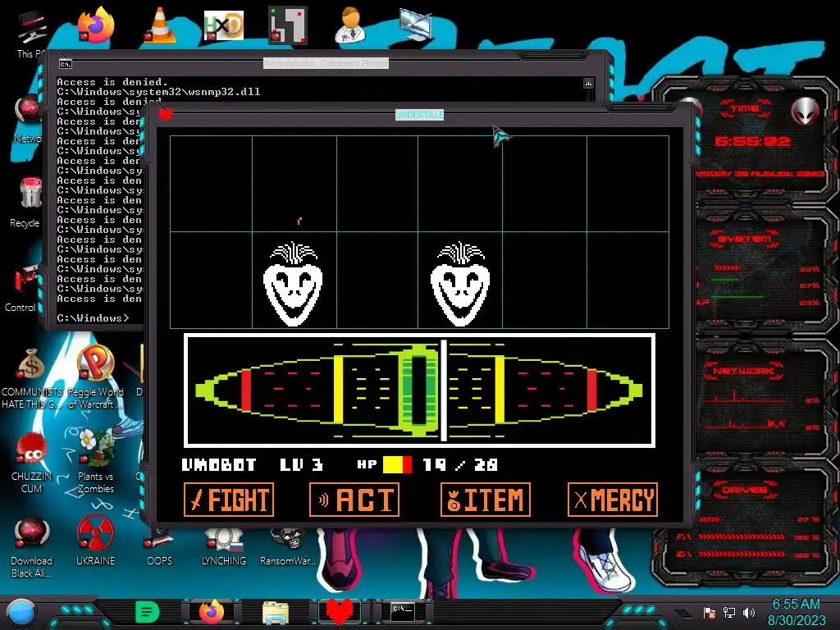This screenshot has height=630, width=840.
Task: Open the green notes app on taskbar
Action: point(147,612)
